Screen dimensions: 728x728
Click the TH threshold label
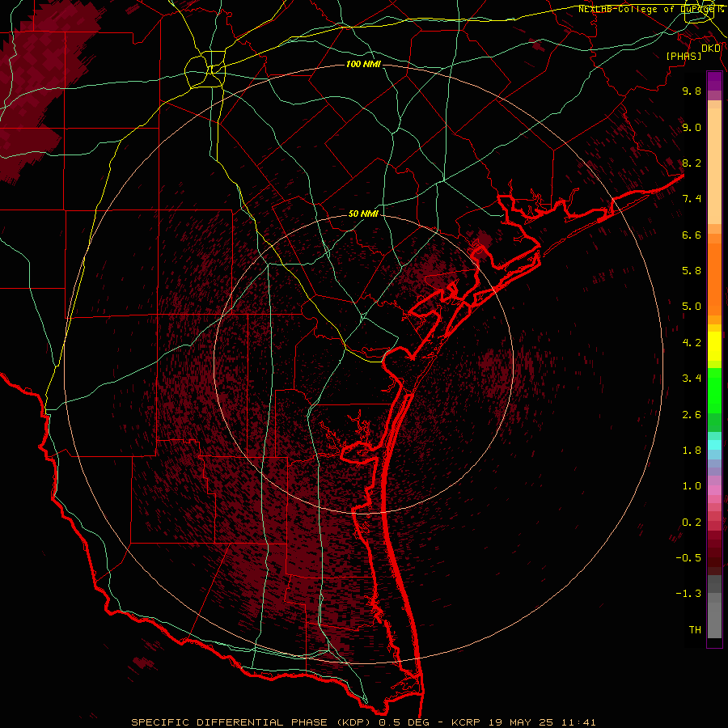695,630
